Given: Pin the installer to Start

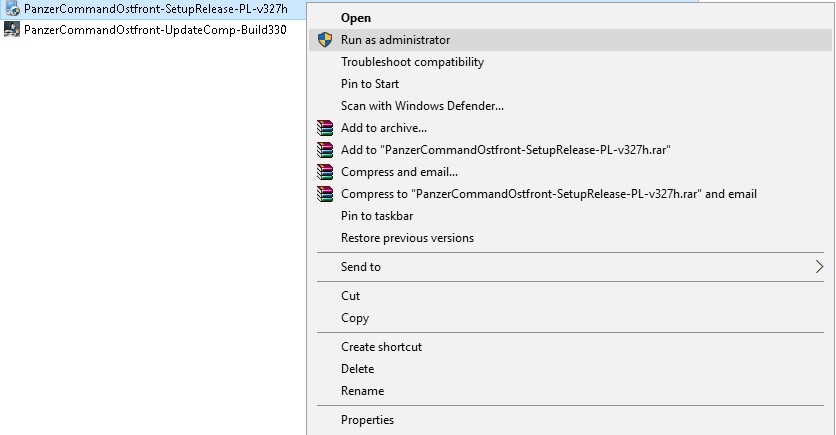Looking at the screenshot, I should pos(370,84).
